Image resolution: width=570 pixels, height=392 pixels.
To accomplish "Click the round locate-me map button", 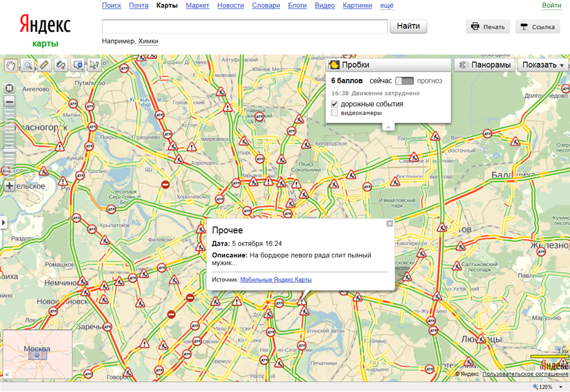I will (x=9, y=88).
